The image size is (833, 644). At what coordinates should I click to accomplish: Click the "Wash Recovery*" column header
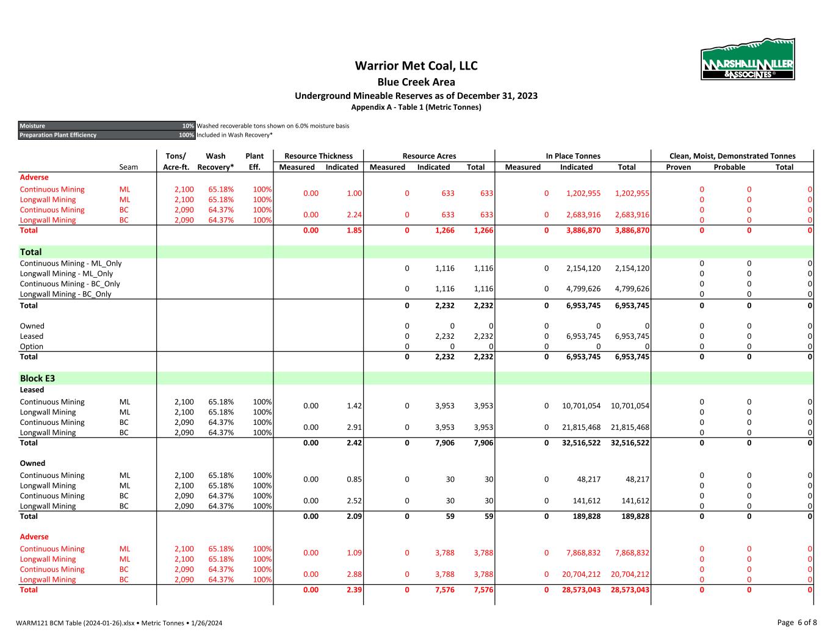215,162
